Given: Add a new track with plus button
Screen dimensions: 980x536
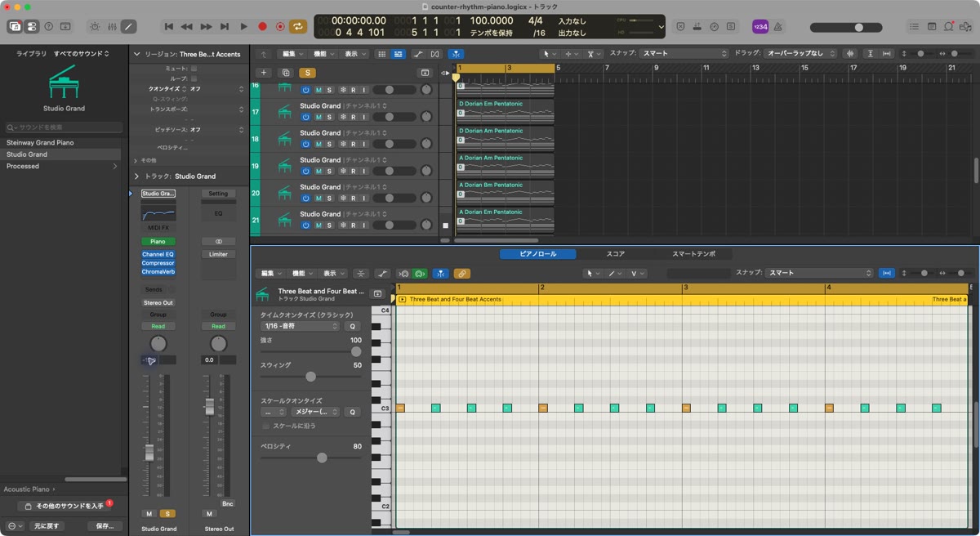Looking at the screenshot, I should pos(263,73).
